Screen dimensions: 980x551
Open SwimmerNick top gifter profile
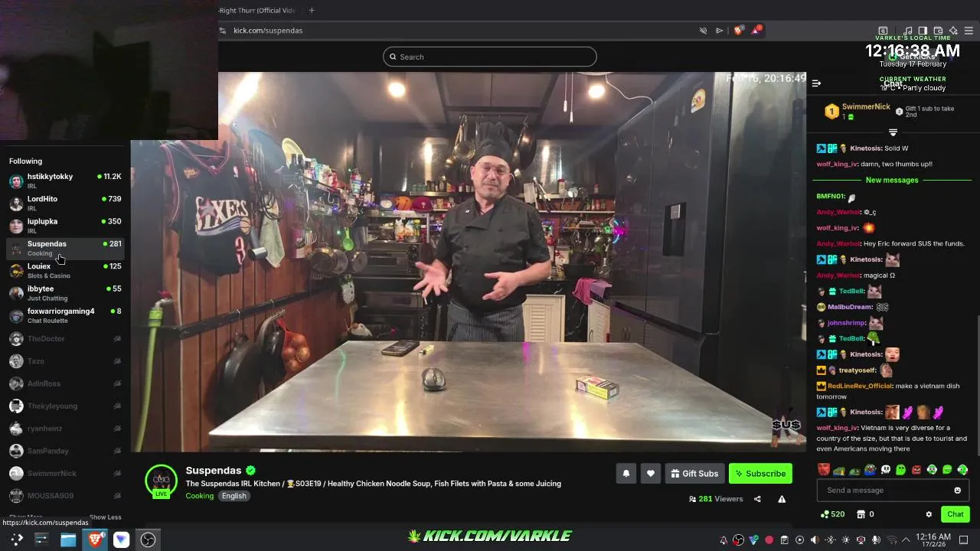point(866,107)
